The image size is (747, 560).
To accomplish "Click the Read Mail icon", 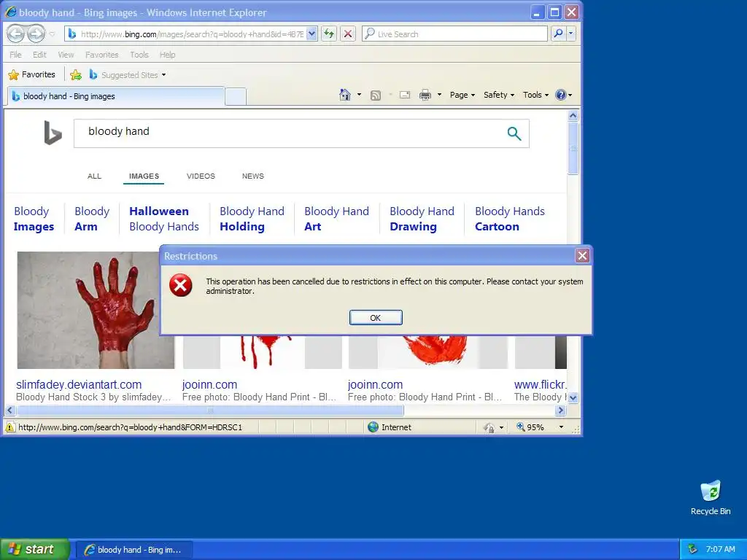I will (x=405, y=95).
